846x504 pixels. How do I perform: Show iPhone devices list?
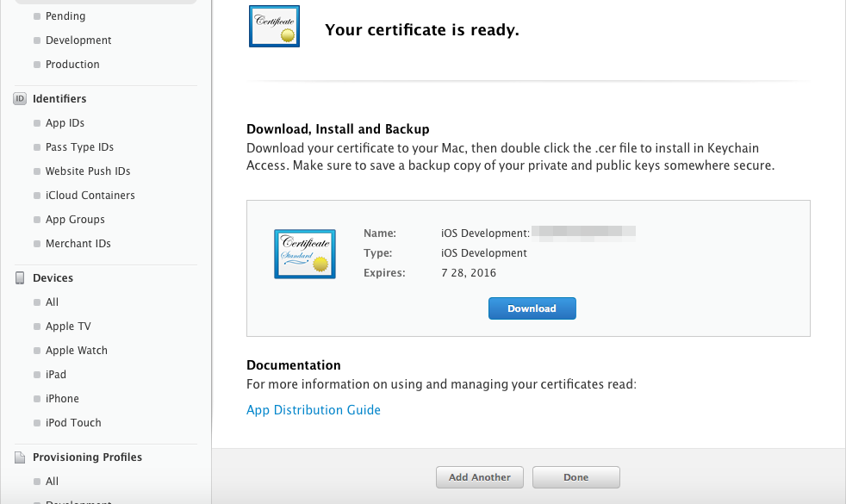(63, 399)
